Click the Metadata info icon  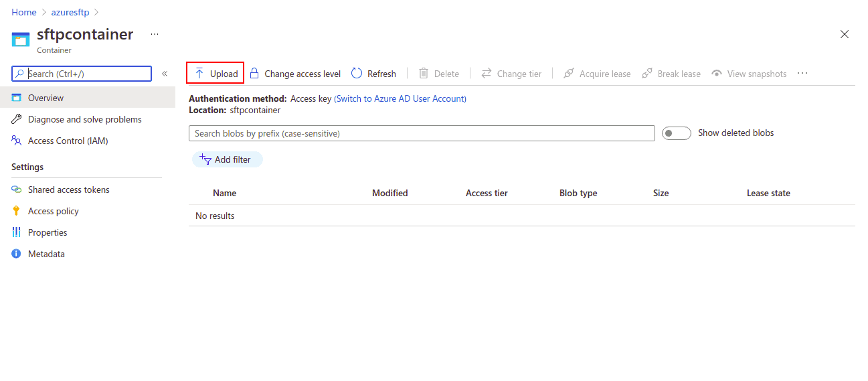click(17, 254)
